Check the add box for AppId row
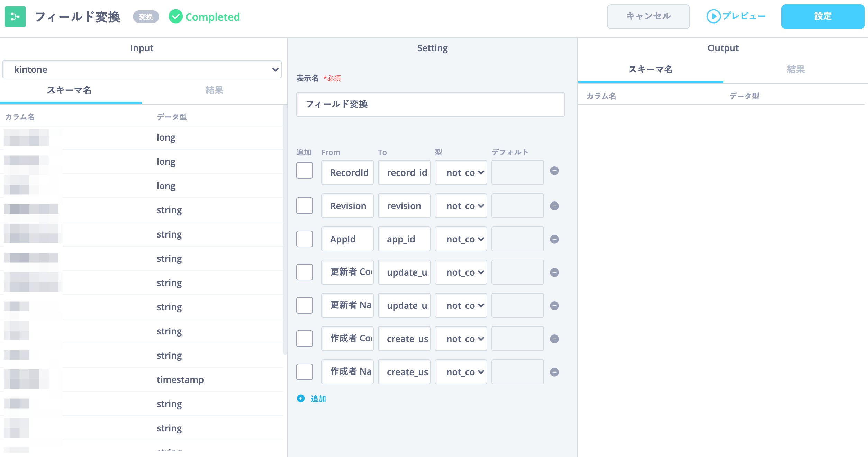The width and height of the screenshot is (868, 457). pos(305,239)
